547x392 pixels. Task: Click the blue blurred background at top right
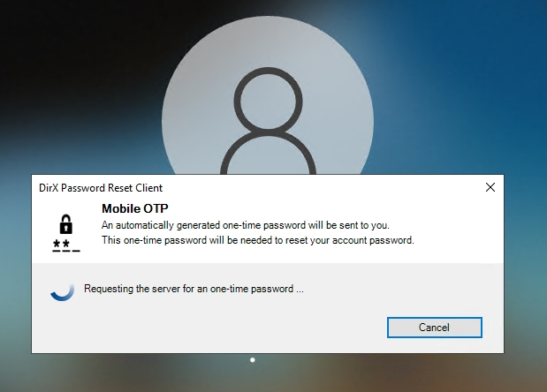pos(471,52)
